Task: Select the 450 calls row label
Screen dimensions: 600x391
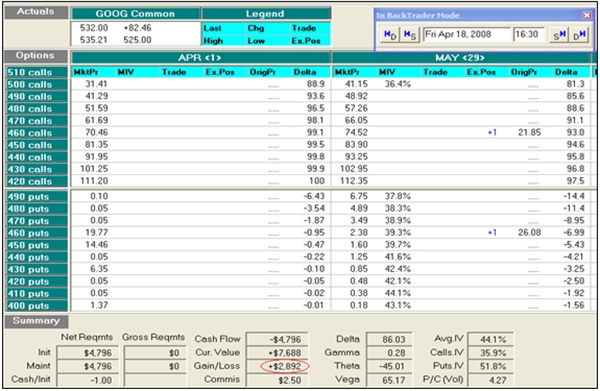Action: click(36, 145)
